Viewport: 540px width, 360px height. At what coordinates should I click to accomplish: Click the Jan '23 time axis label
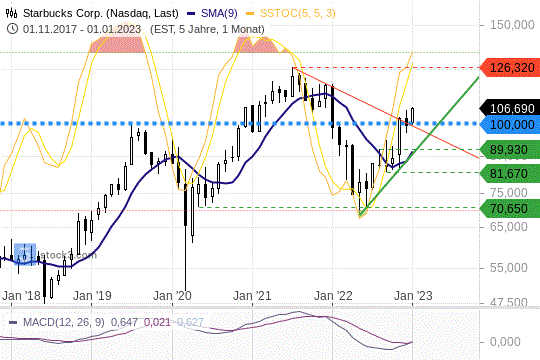413,296
